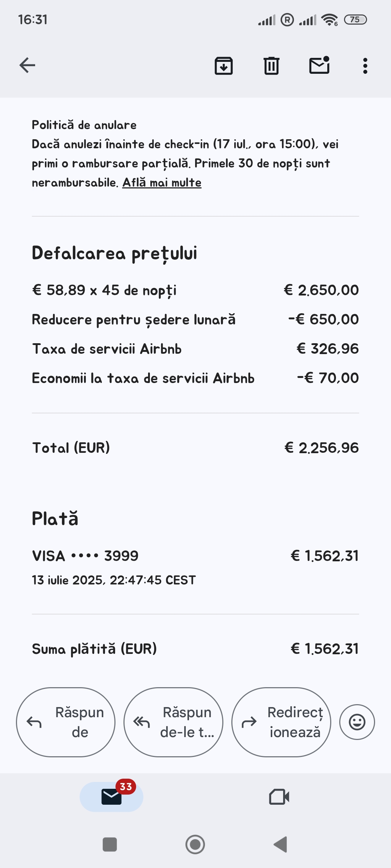The image size is (391, 868).
Task: Delete the email using the trash icon
Action: (271, 66)
